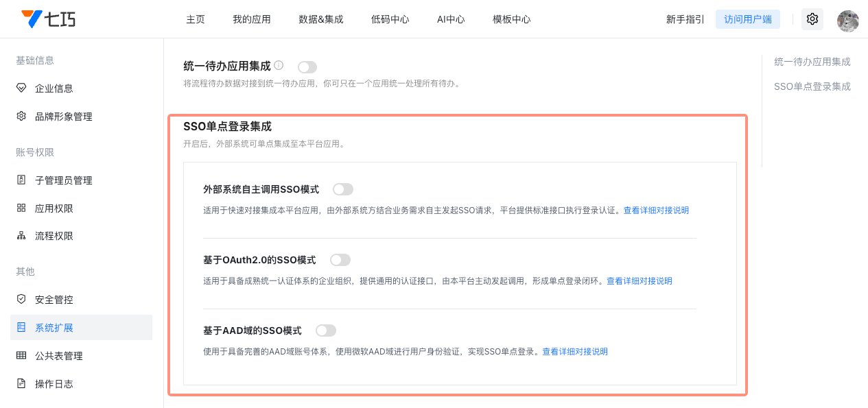Toggle the 统一待办应用集成 switch

click(307, 67)
